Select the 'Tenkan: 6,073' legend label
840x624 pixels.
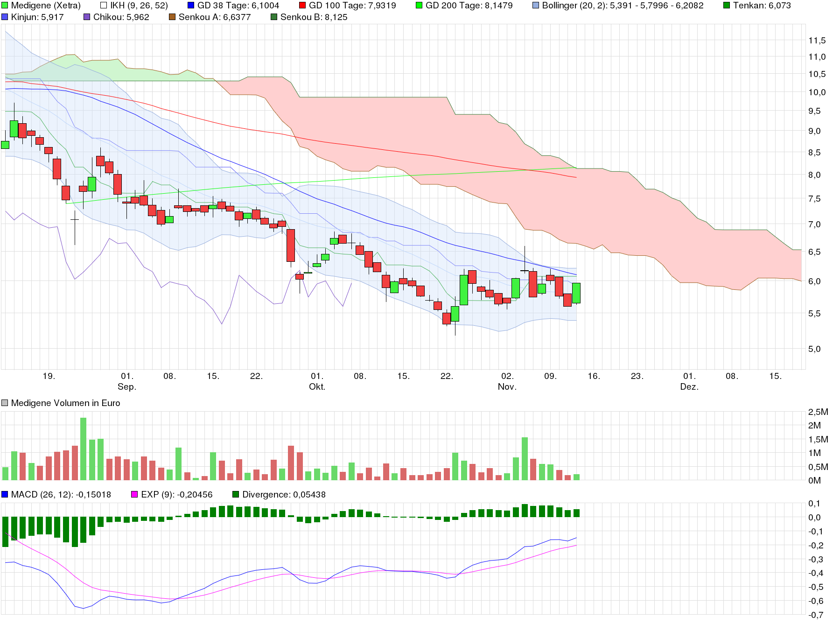click(762, 6)
